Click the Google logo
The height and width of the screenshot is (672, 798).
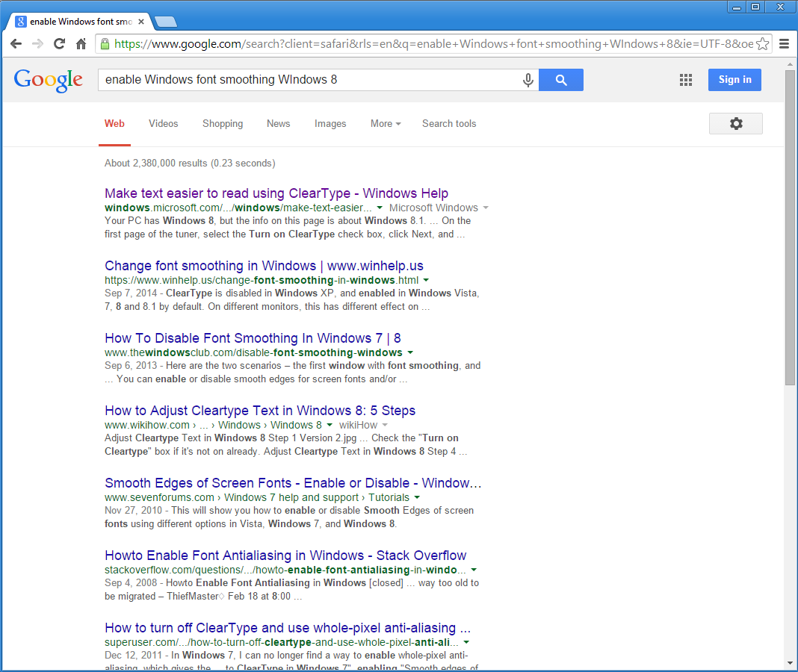[x=49, y=80]
